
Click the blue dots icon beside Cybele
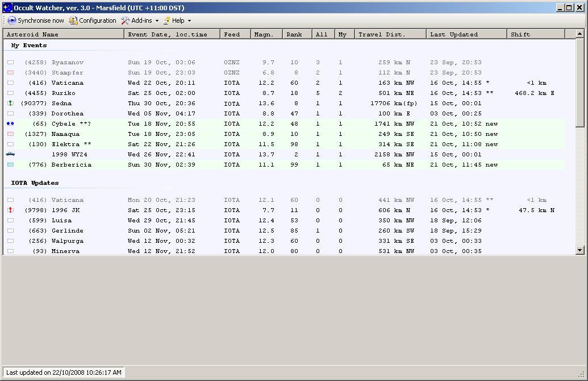tap(10, 124)
